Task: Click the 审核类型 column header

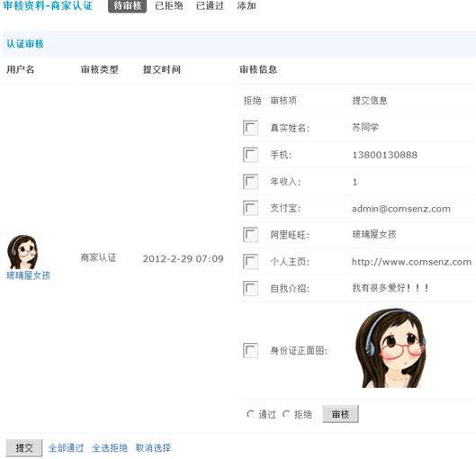Action: [x=100, y=69]
